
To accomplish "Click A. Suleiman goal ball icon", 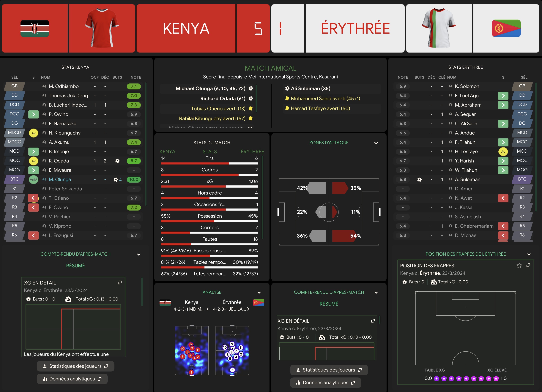I will coord(419,180).
